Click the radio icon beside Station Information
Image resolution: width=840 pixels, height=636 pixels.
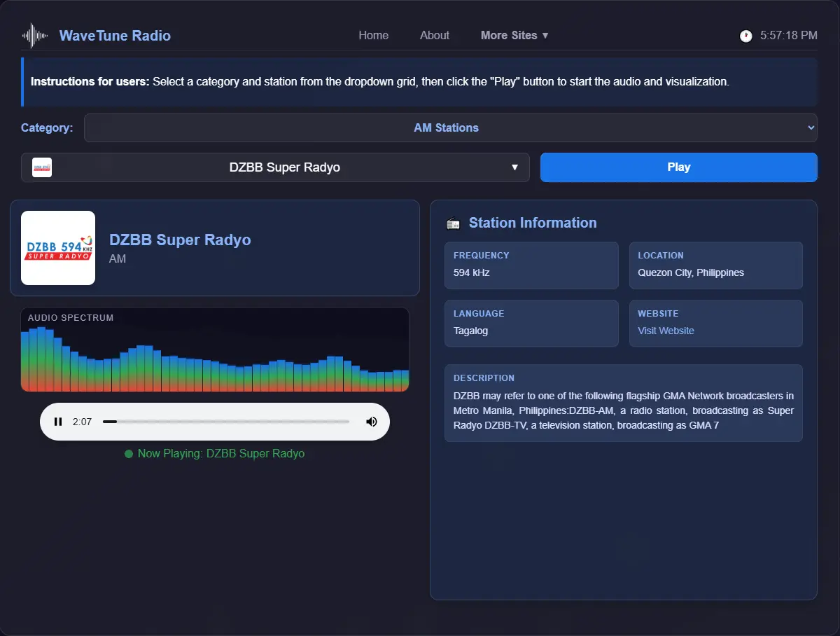coord(454,223)
